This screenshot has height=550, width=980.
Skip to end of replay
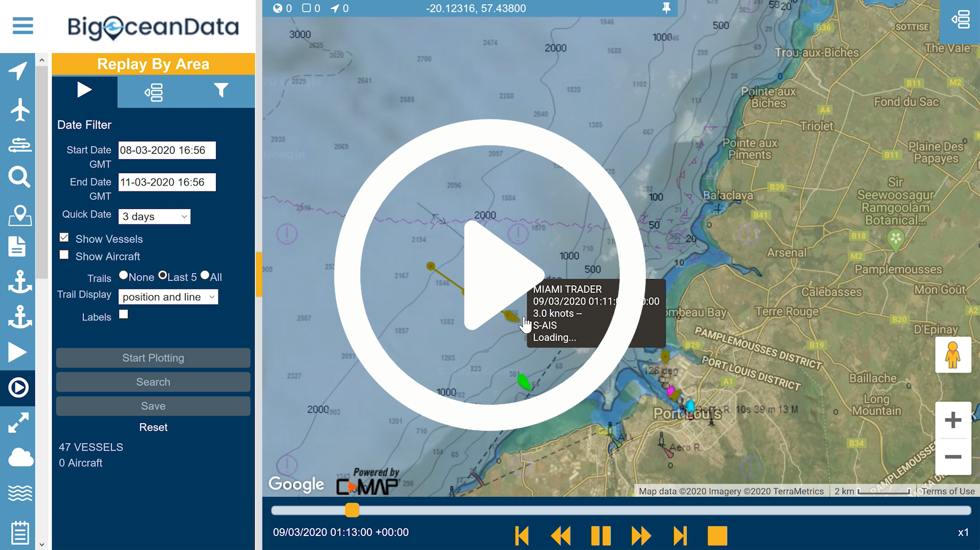point(680,536)
